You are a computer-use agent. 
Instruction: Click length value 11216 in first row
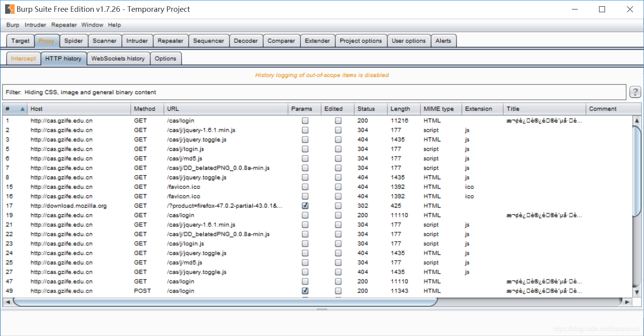399,121
